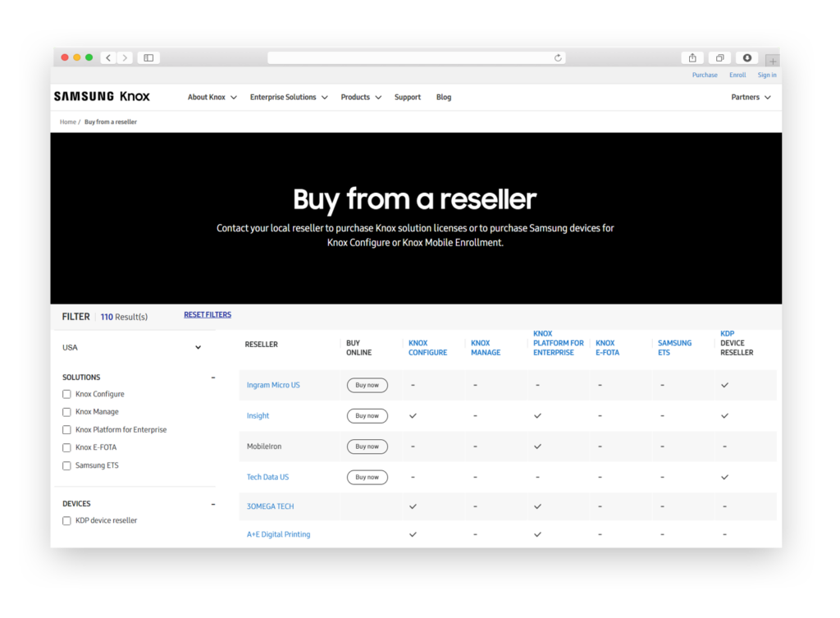The height and width of the screenshot is (618, 840).
Task: Click the Purchase link at top
Action: 705,75
